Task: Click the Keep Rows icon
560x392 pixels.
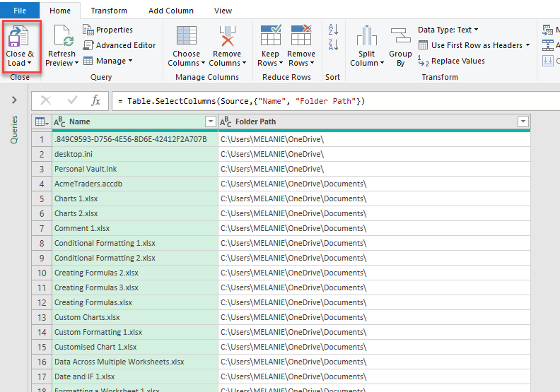Action: coord(271,37)
